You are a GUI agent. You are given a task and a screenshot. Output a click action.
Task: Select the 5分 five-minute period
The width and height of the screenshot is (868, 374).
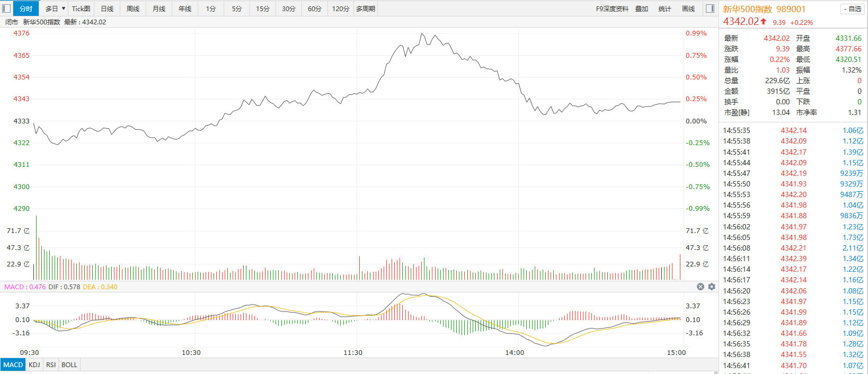[237, 8]
